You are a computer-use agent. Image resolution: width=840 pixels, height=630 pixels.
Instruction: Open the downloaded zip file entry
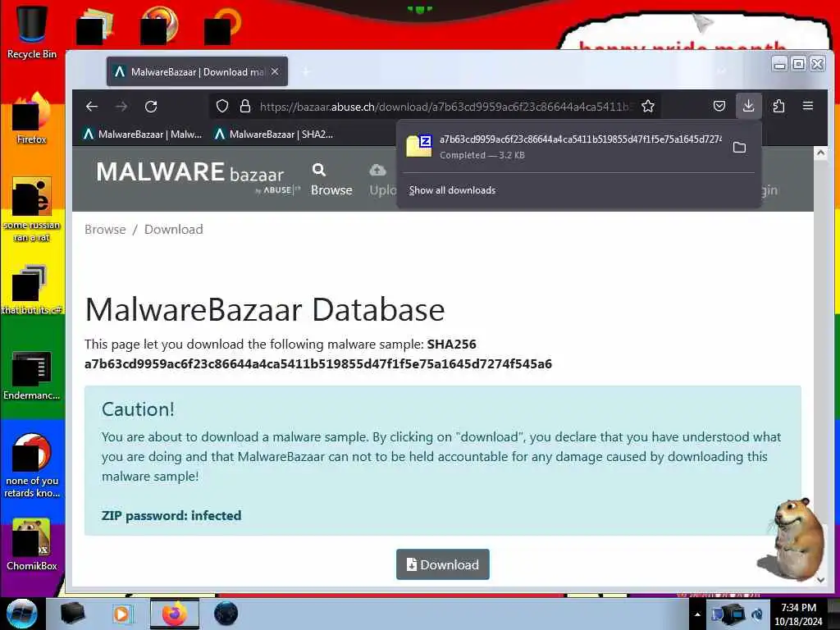coord(563,147)
